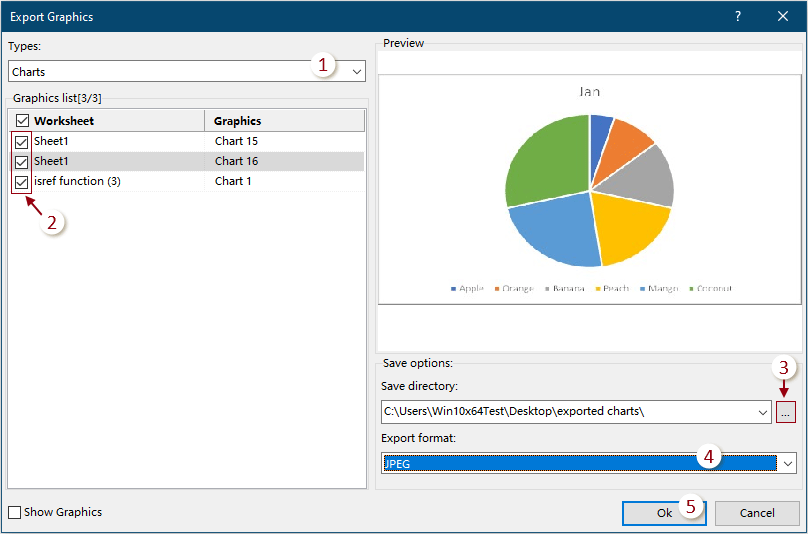Click the pie chart preview image
Viewport: 808px width, 534px height.
click(590, 190)
